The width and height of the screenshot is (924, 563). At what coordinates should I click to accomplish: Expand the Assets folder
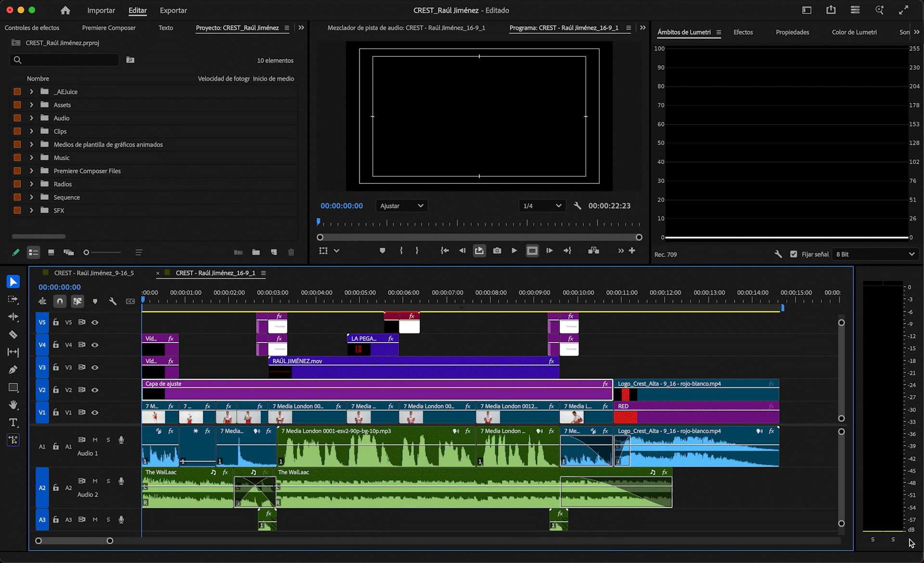pos(32,105)
